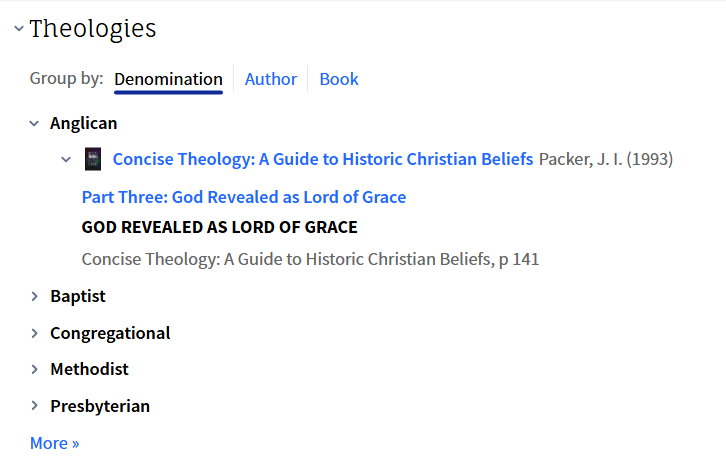Viewport: 726px width, 476px height.
Task: Select the Denomination grouping tab
Action: (168, 79)
